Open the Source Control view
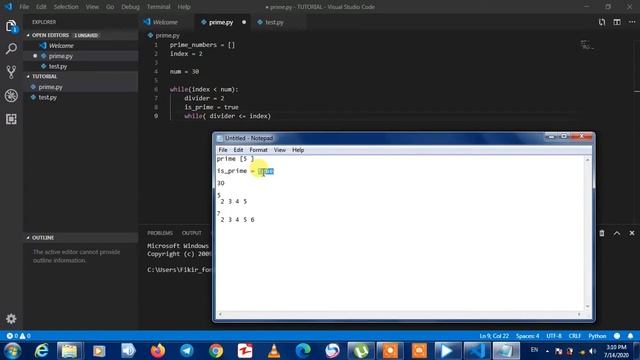The width and height of the screenshot is (640, 360). [11, 72]
